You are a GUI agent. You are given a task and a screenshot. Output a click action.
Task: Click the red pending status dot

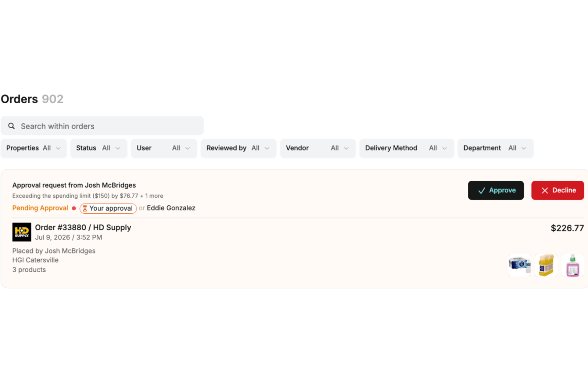[74, 208]
